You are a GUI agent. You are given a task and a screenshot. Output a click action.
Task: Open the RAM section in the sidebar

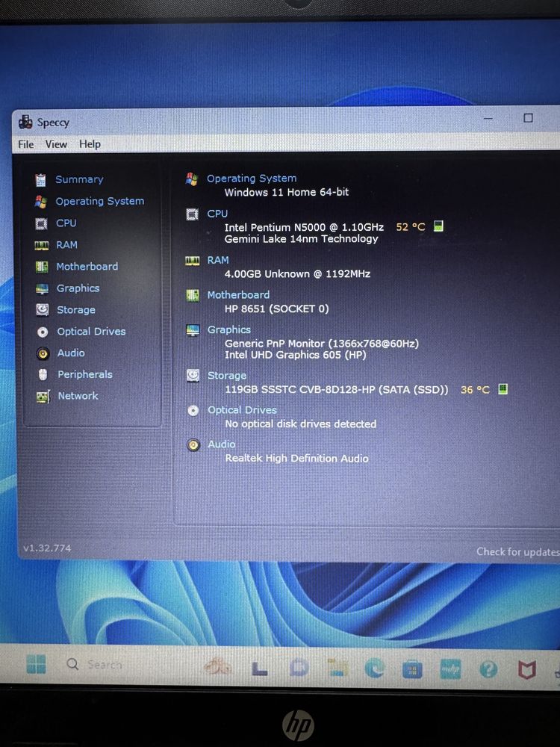66,245
